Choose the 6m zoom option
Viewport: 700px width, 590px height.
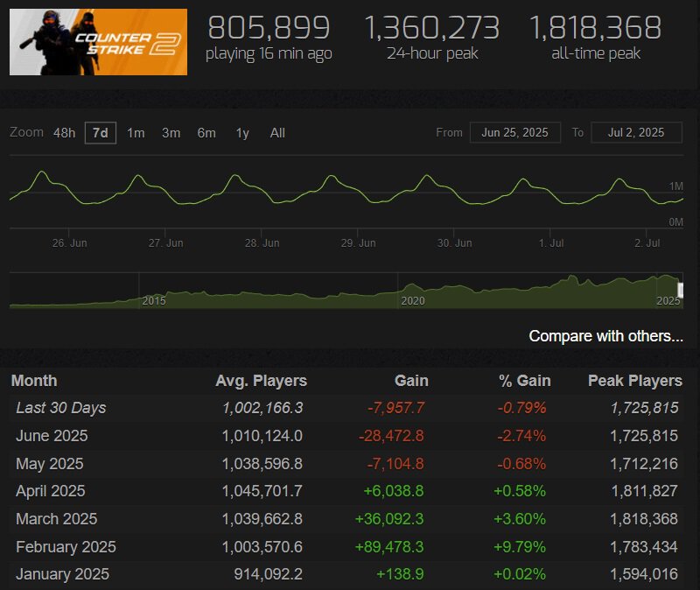pyautogui.click(x=206, y=133)
